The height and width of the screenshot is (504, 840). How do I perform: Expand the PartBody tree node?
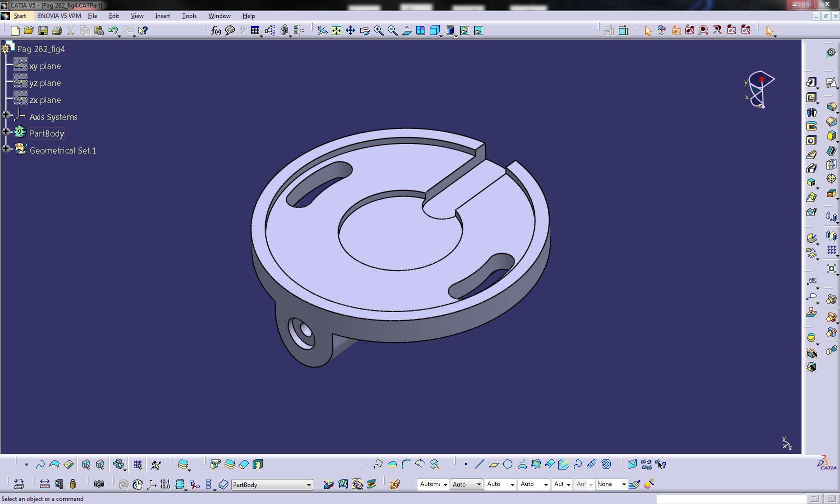(x=6, y=131)
